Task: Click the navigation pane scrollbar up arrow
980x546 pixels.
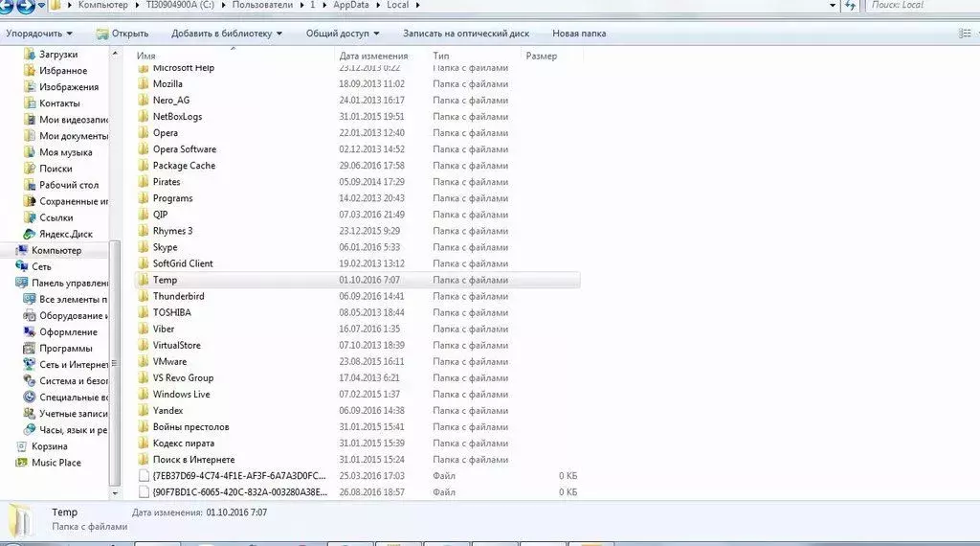Action: point(115,55)
